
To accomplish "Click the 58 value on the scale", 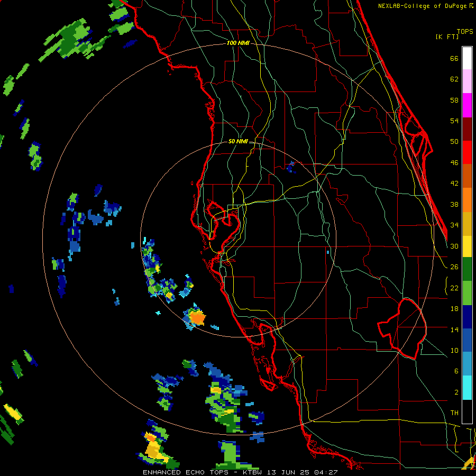I will click(454, 100).
